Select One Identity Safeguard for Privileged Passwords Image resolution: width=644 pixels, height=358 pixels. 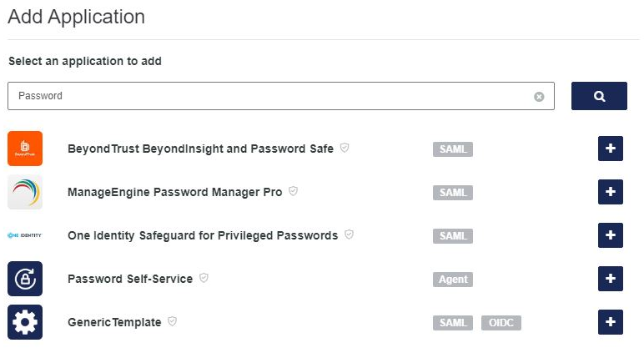(x=203, y=235)
